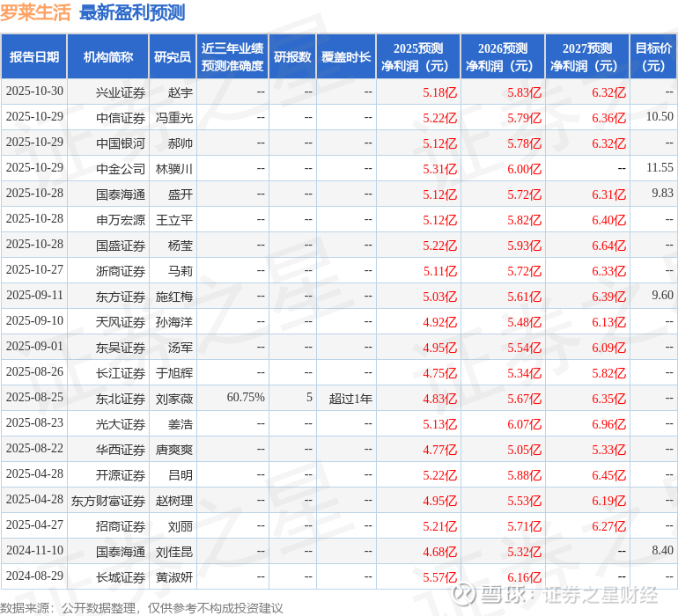Screen dimensions: 678x616
Task: Click researcher 郝帅
Action: click(x=181, y=143)
